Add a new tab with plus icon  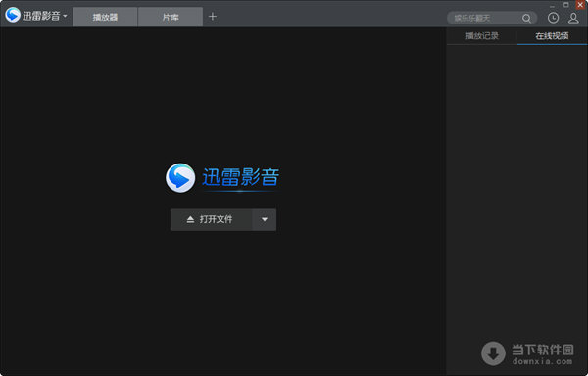[213, 16]
